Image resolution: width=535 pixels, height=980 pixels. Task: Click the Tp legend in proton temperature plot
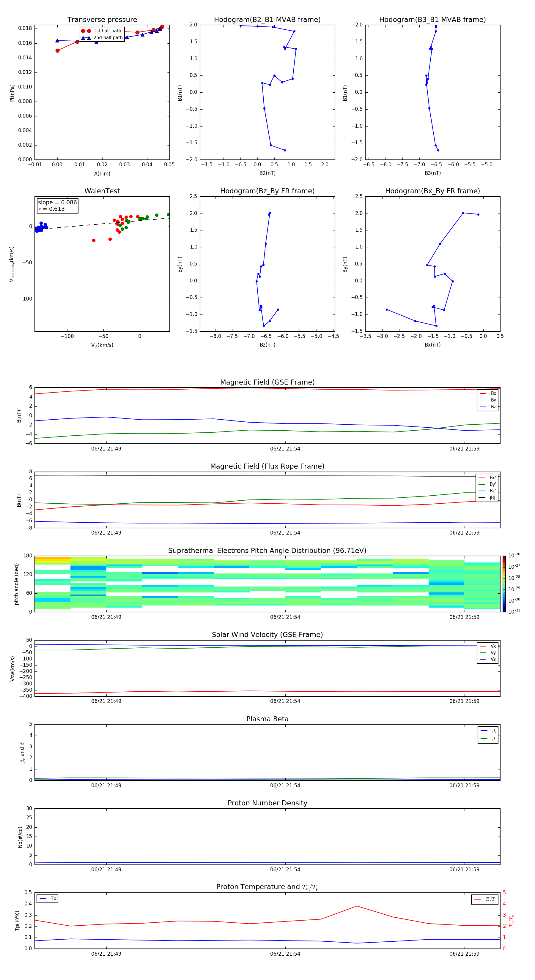click(48, 899)
